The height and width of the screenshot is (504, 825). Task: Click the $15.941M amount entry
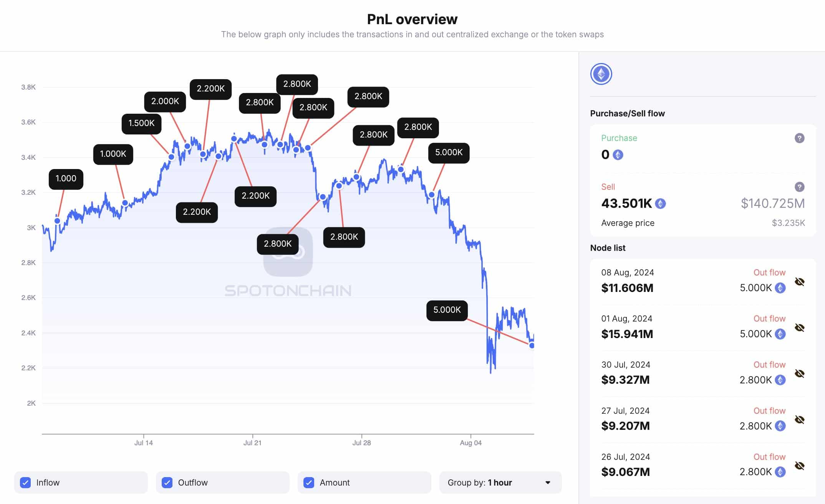tap(627, 334)
